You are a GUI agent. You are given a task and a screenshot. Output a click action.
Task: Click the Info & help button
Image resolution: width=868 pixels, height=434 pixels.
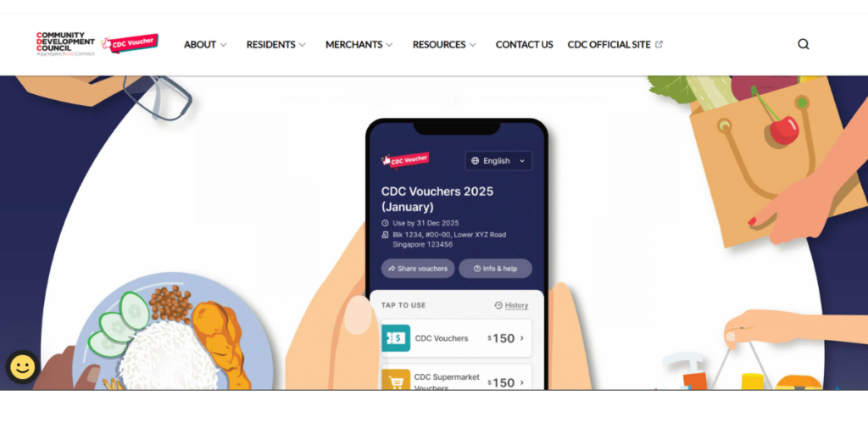coord(495,269)
